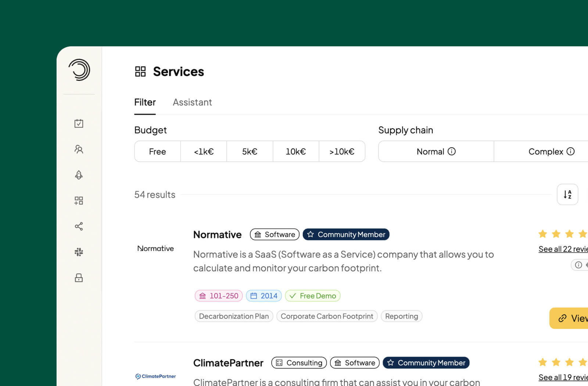Viewport: 588px width, 386px height.
Task: Click the '54 results' count text
Action: (x=155, y=194)
